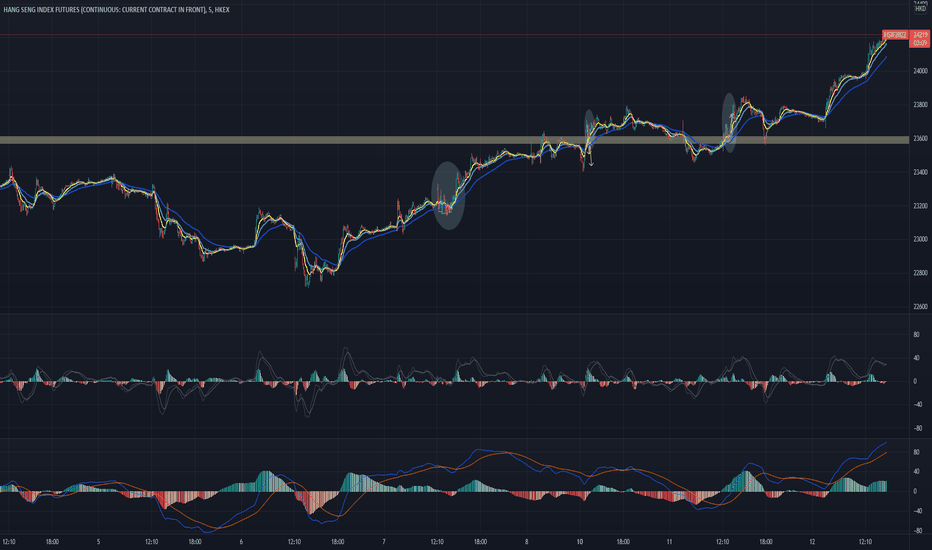Click the bar countdown timer 00:09
The image size is (932, 550).
click(920, 43)
